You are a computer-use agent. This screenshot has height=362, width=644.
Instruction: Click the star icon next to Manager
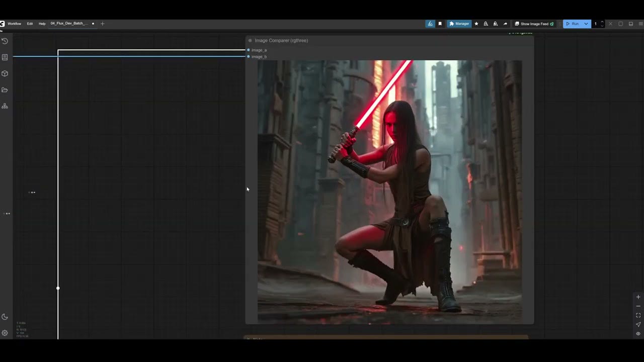pos(476,24)
